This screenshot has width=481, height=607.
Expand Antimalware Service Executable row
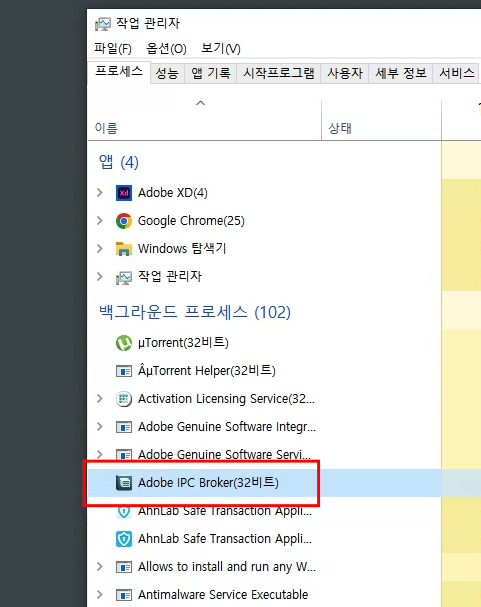tap(100, 595)
